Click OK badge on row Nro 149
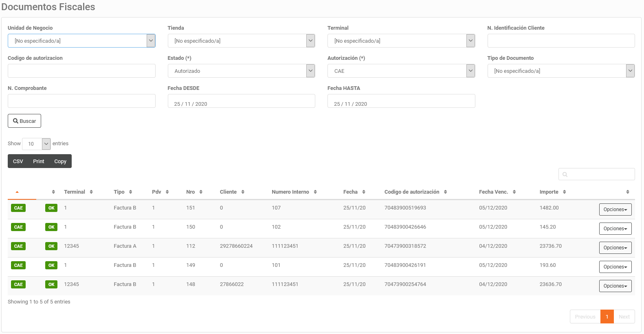Screen dimensions: 644x334 tap(51, 265)
